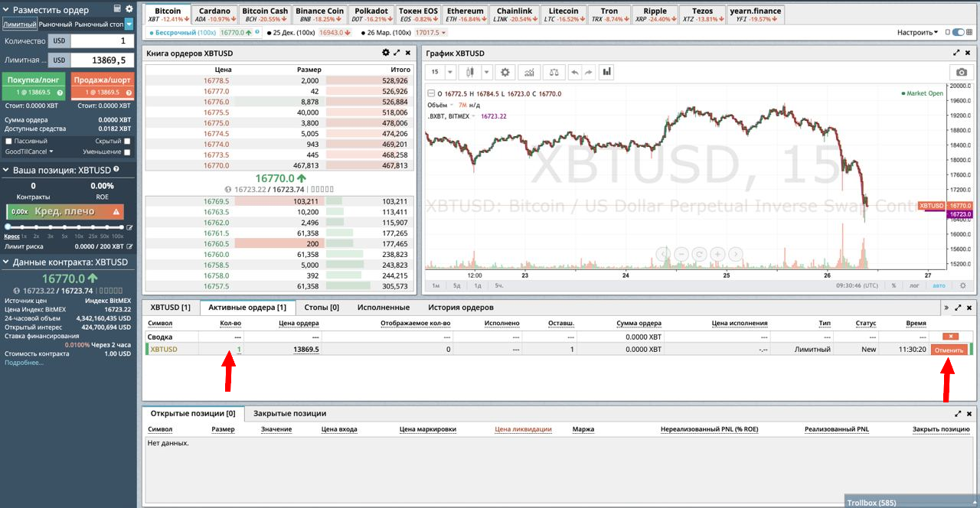Open the order calculator icon
The image size is (980, 508).
click(x=117, y=9)
